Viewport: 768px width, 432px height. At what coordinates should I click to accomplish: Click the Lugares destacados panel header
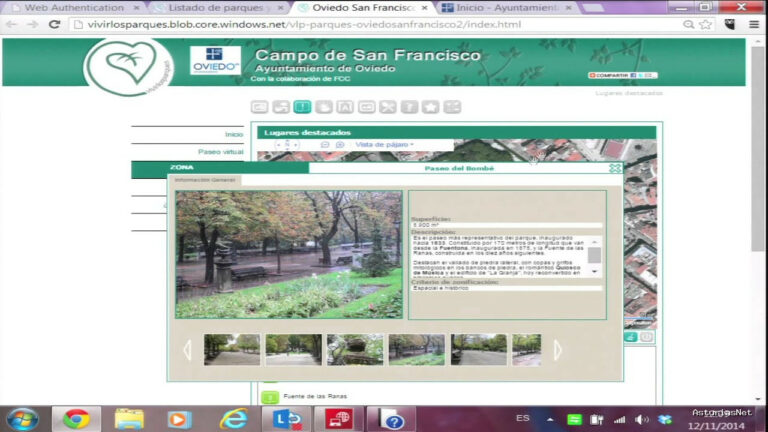click(x=456, y=132)
